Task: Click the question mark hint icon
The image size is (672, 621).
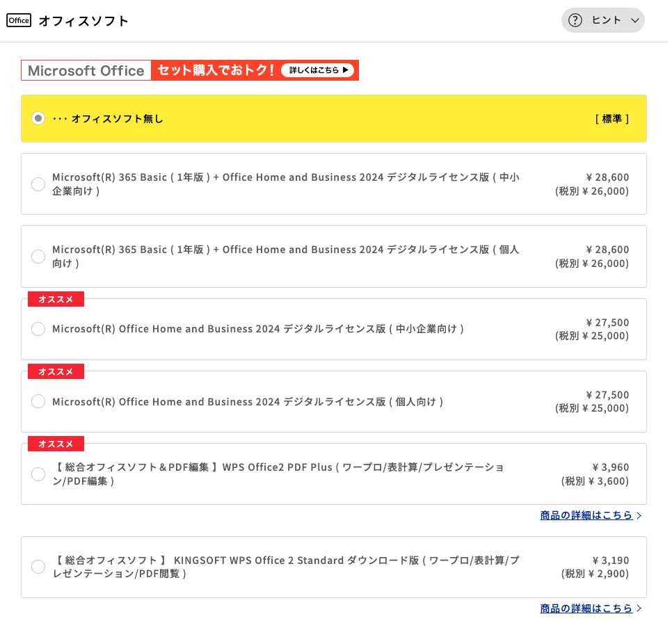Action: coord(575,20)
